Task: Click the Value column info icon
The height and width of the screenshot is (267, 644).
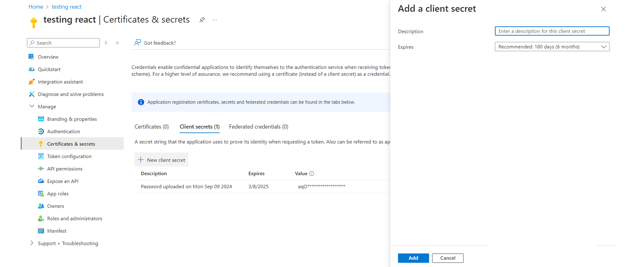Action: (x=311, y=173)
